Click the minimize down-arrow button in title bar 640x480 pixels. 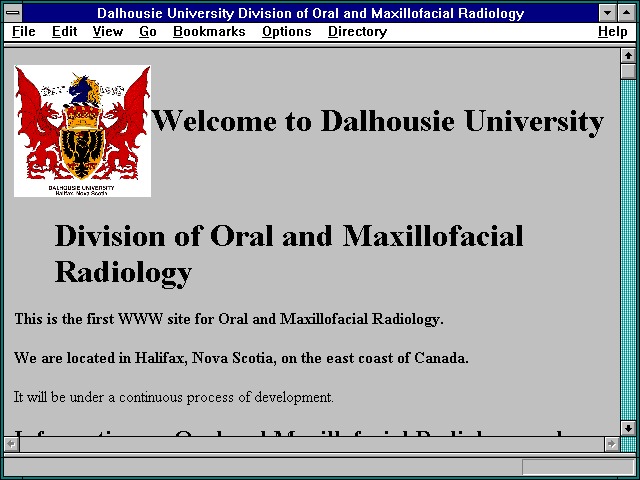(x=608, y=13)
